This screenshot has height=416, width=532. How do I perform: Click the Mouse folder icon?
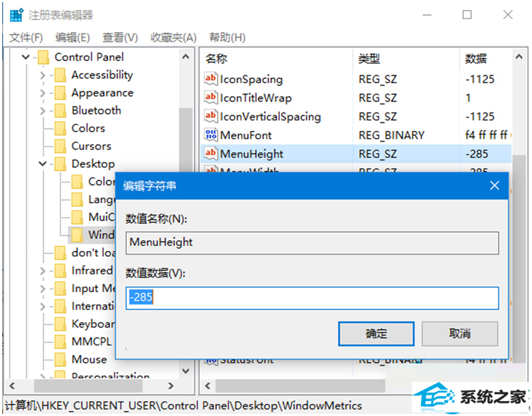pyautogui.click(x=60, y=359)
